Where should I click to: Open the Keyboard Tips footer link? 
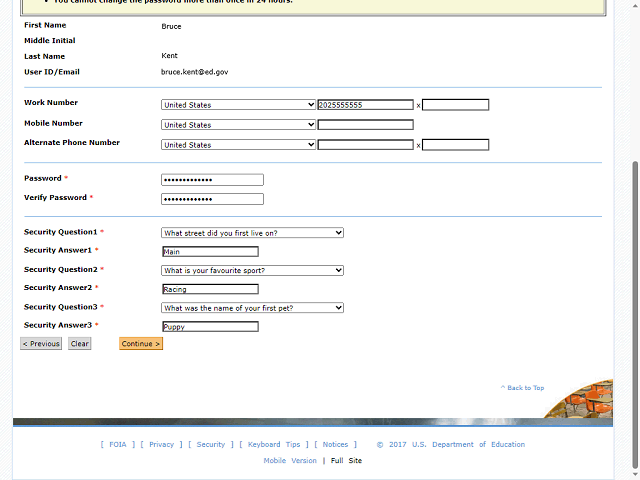(x=274, y=444)
